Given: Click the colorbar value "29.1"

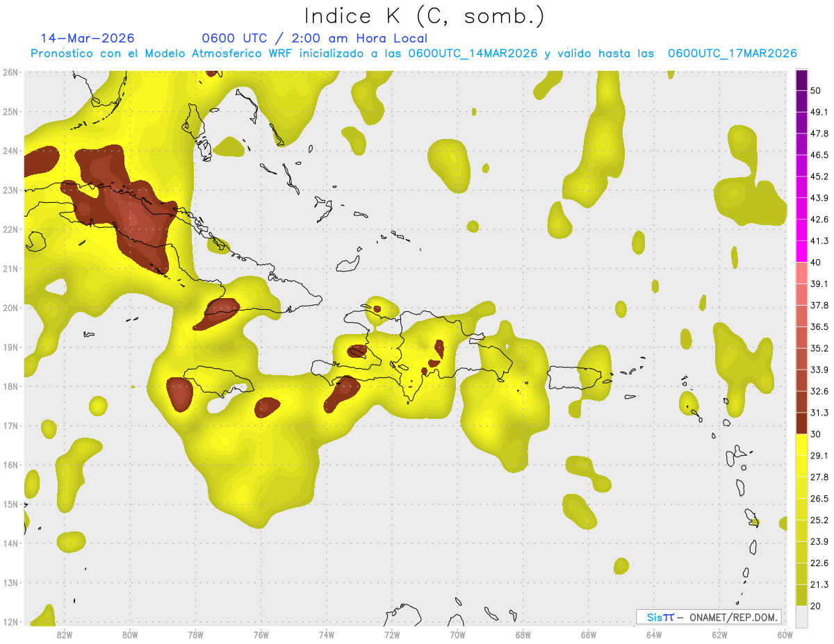Looking at the screenshot, I should click(x=819, y=456).
